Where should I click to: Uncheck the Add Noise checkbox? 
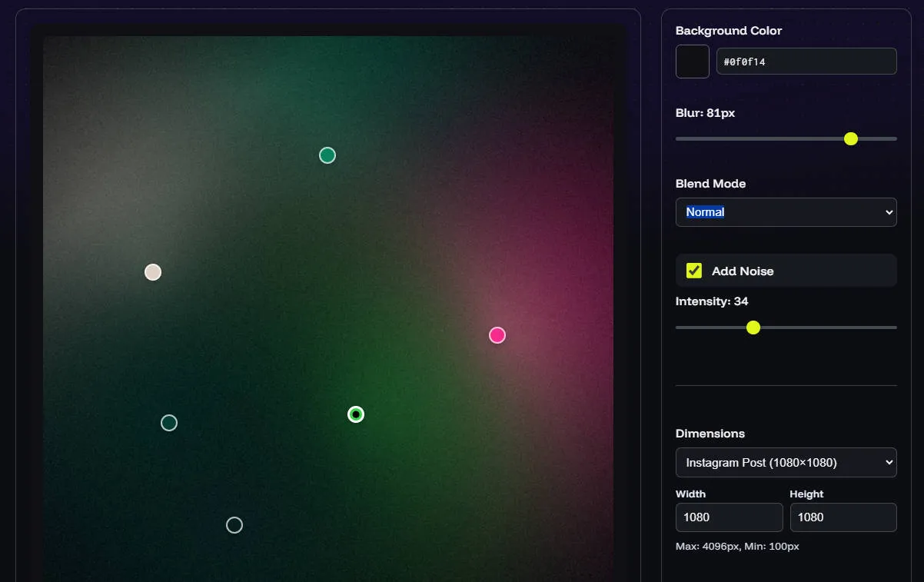point(694,271)
